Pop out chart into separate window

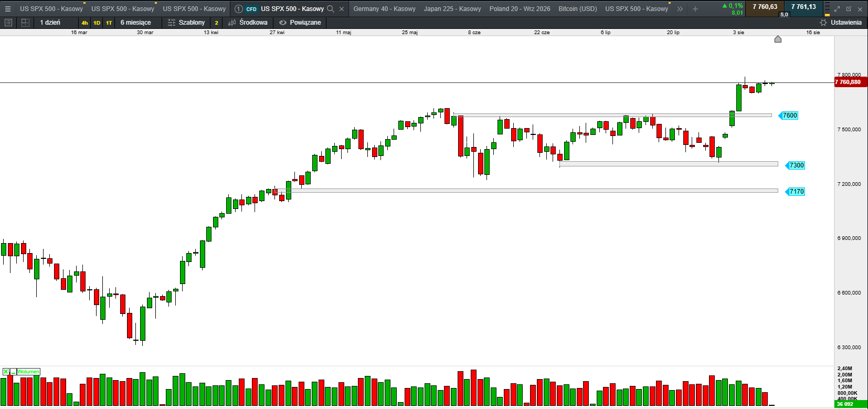click(x=849, y=9)
